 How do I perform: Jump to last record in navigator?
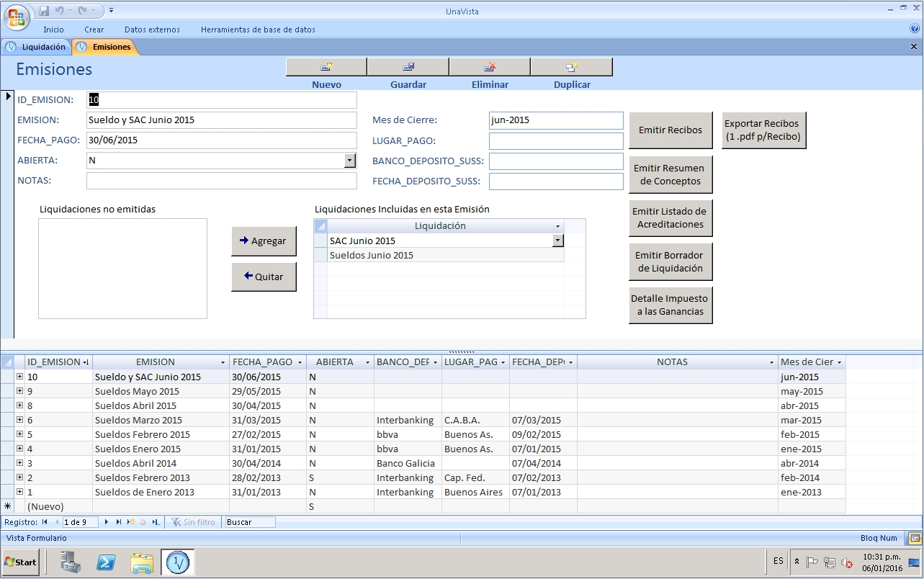[119, 522]
